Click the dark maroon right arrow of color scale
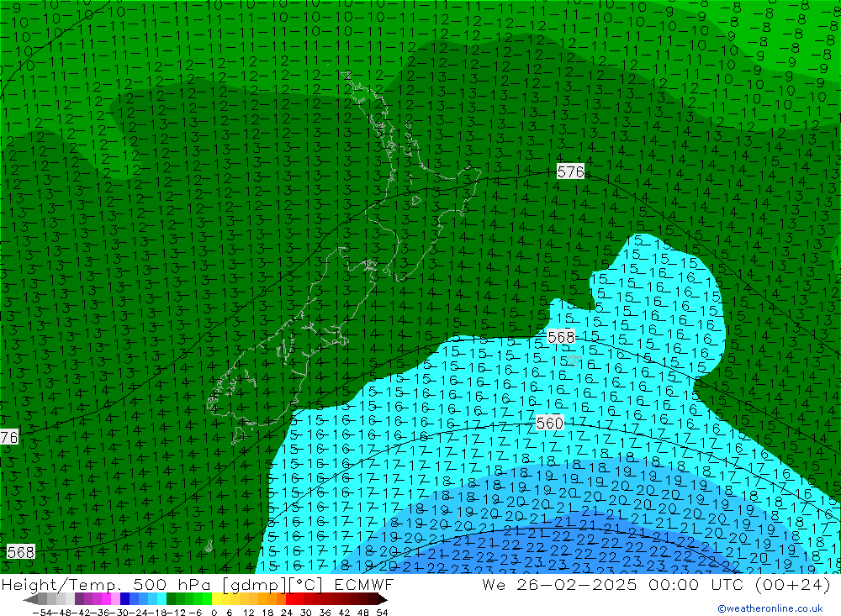This screenshot has width=841, height=616. (x=382, y=599)
